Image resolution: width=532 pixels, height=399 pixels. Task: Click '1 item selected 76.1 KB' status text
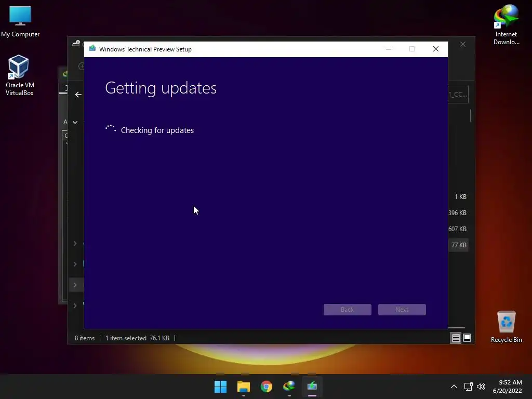point(137,338)
